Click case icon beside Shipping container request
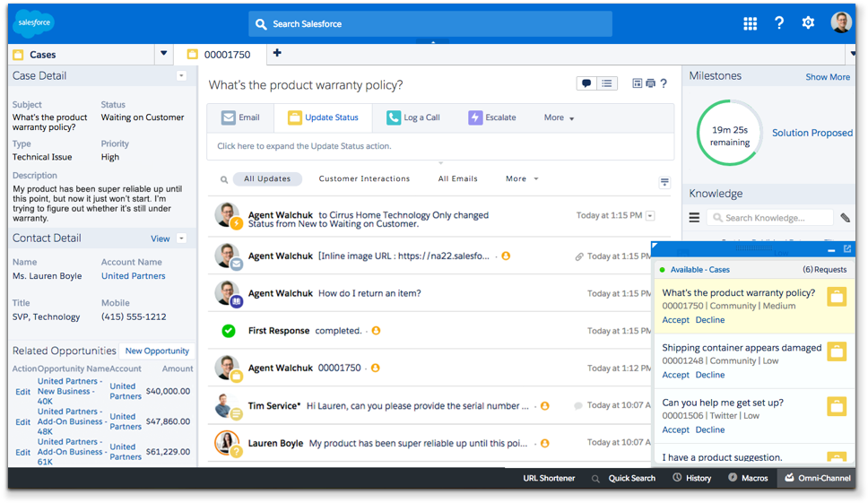 pyautogui.click(x=837, y=351)
